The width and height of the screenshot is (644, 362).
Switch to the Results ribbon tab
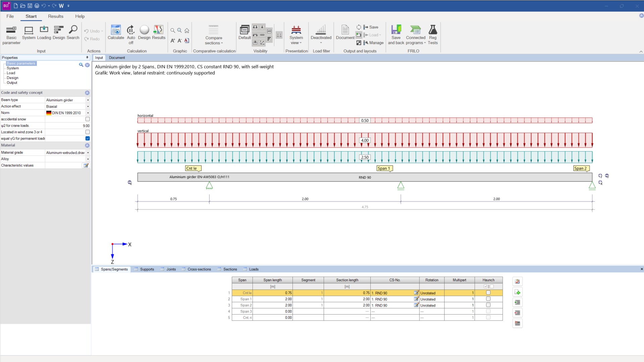point(55,16)
